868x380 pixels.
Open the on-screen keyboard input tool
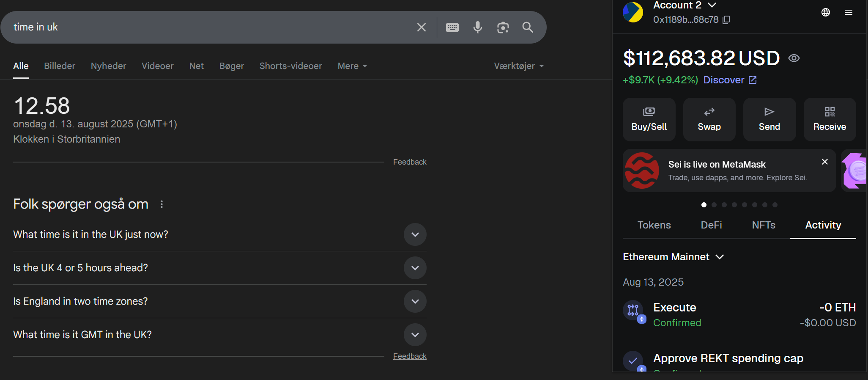(452, 28)
